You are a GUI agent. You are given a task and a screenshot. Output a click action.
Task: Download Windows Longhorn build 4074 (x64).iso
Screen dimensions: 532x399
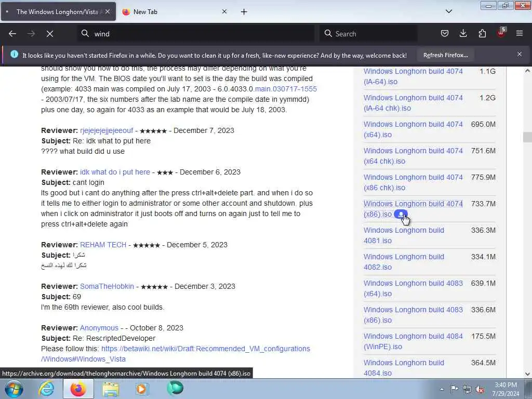[413, 129]
